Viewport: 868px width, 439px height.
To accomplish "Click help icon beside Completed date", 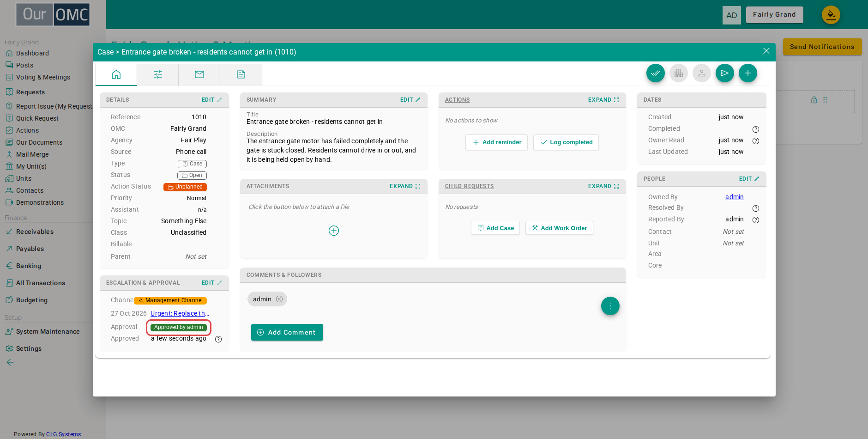I will [x=756, y=129].
